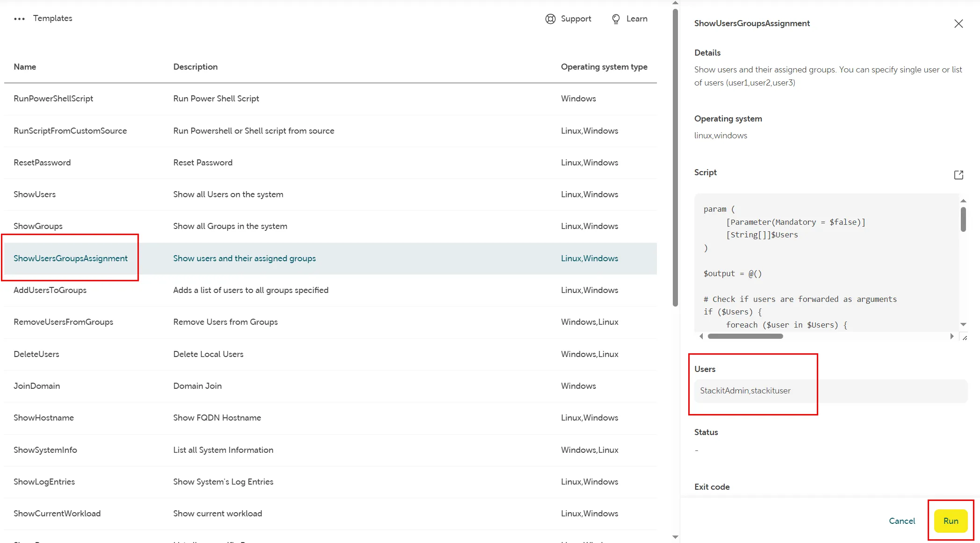Click the script box scroll-left arrow
This screenshot has height=543, width=980.
point(701,336)
